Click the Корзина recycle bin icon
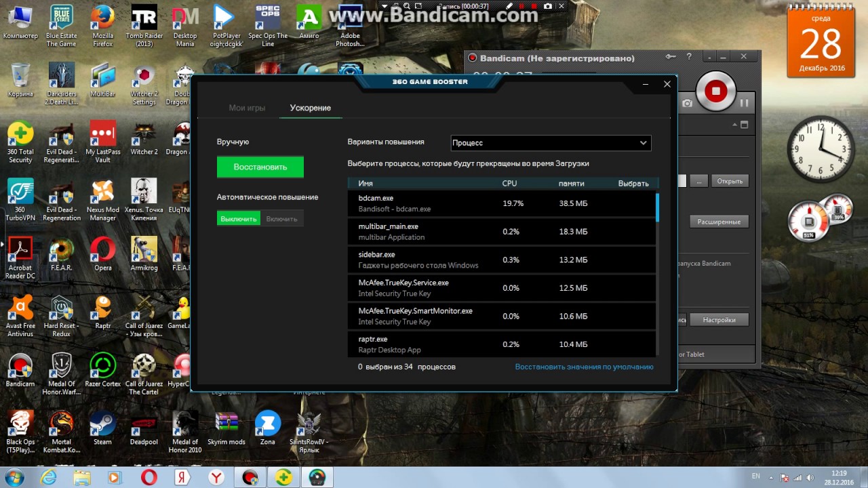The image size is (868, 488). coord(20,81)
